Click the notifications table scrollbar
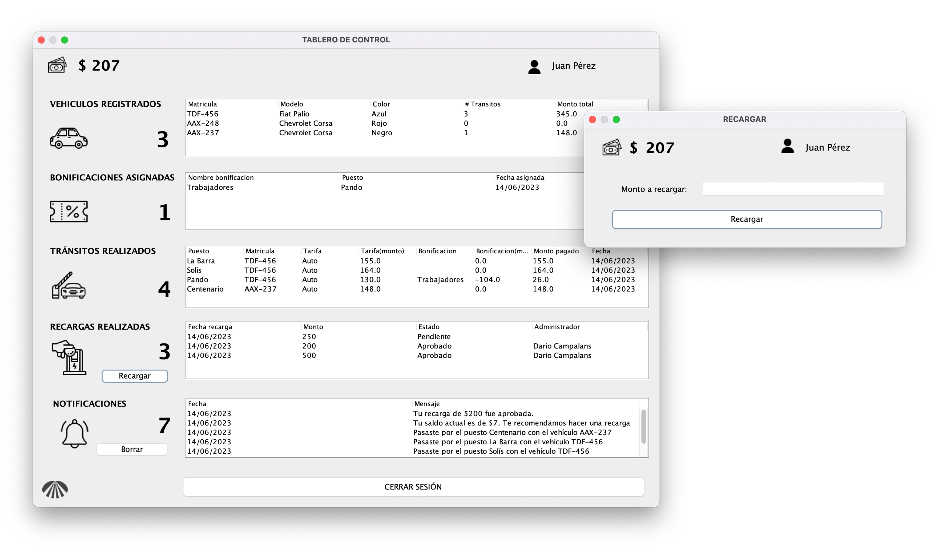Screen dimensions: 935x560 pos(643,427)
